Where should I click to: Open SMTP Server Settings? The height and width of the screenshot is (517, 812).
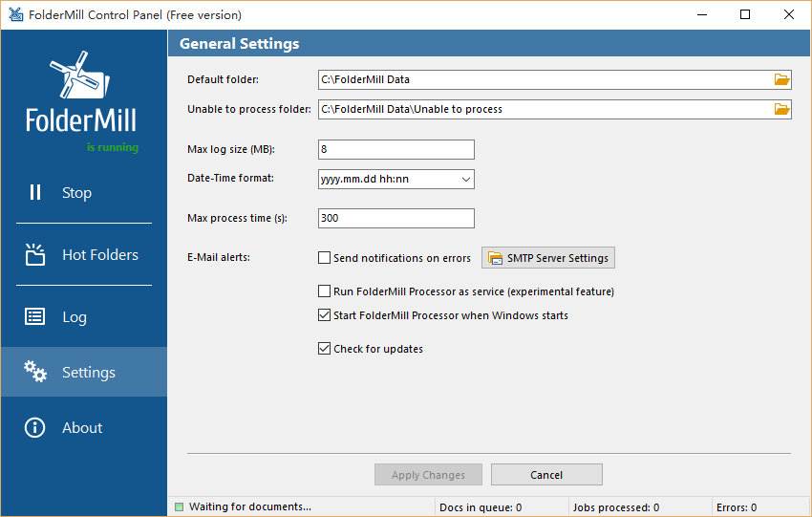(x=548, y=257)
